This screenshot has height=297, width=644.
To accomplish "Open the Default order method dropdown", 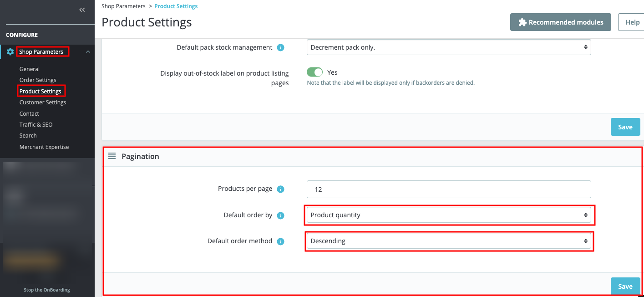I will 448,241.
